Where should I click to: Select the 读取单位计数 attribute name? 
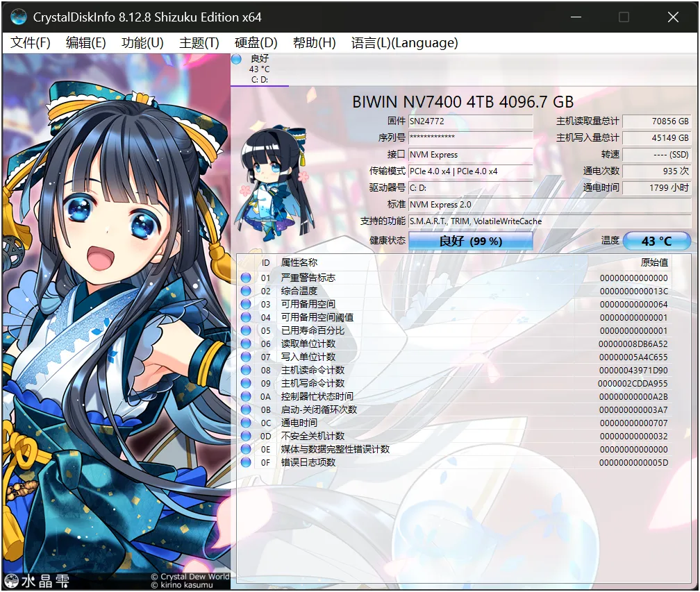(x=308, y=344)
